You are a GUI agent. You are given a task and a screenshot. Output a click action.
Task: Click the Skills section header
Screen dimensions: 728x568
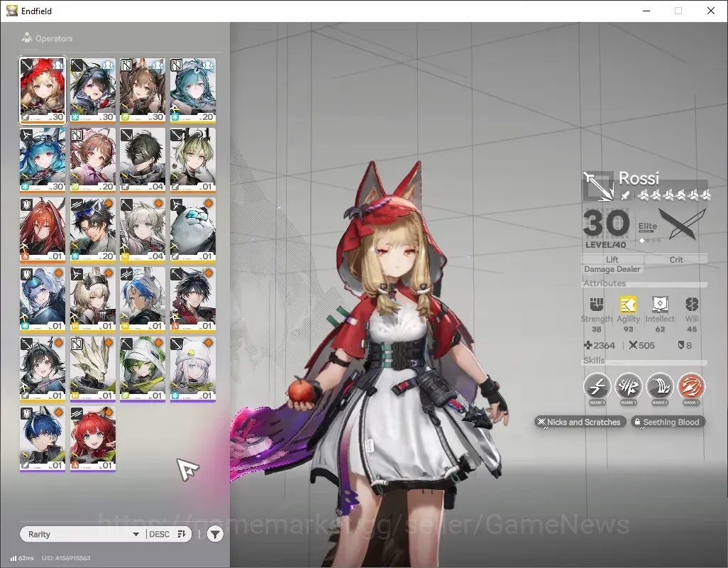point(594,361)
